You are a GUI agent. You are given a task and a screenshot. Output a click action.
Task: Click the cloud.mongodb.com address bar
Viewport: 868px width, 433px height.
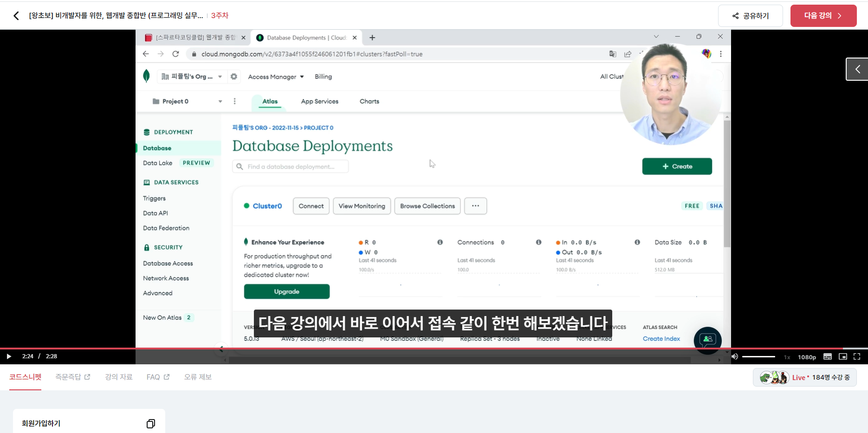coord(312,54)
